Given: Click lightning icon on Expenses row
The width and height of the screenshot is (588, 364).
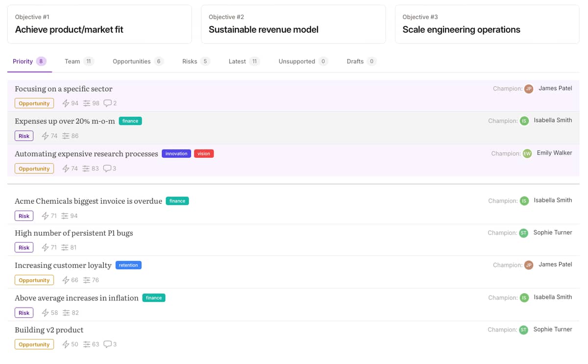Looking at the screenshot, I should tap(45, 136).
